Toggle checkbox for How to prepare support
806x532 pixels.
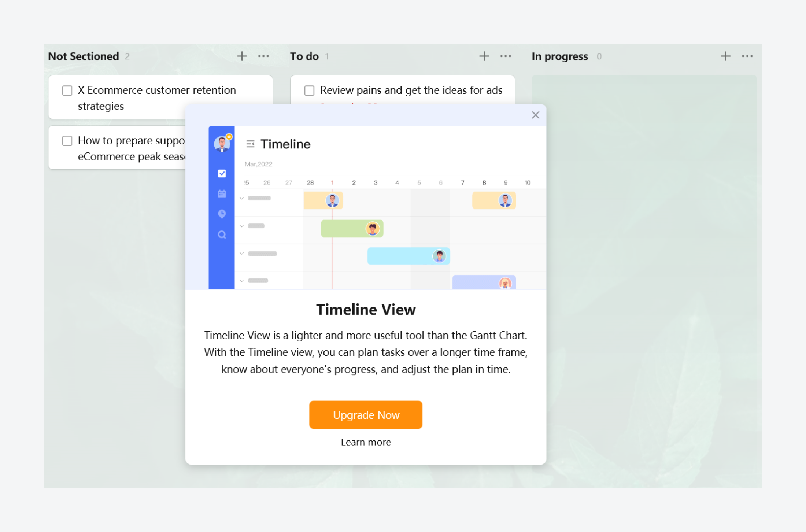coord(67,140)
